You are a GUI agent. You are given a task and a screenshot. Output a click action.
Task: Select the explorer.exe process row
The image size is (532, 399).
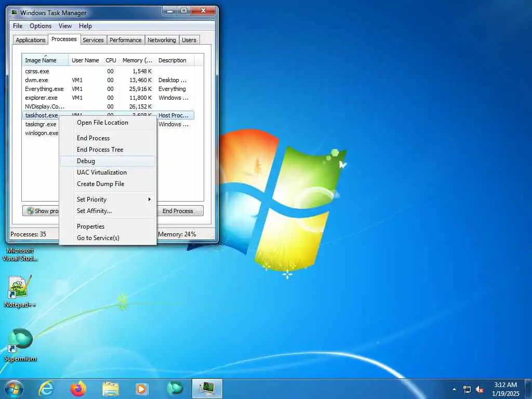coord(108,98)
